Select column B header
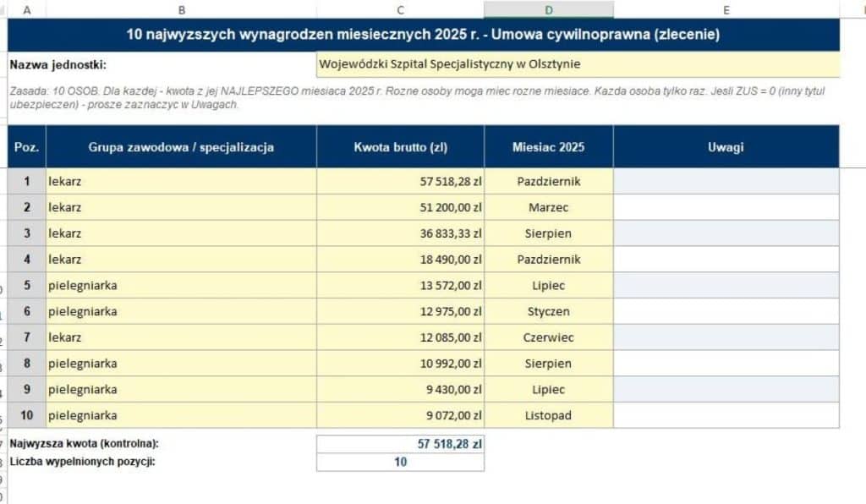The width and height of the screenshot is (866, 504). (x=181, y=9)
